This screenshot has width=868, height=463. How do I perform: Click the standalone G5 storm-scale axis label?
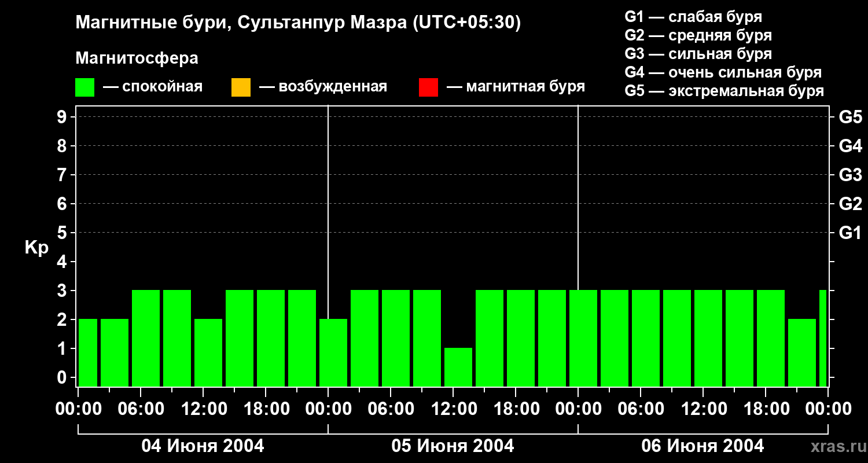point(851,117)
